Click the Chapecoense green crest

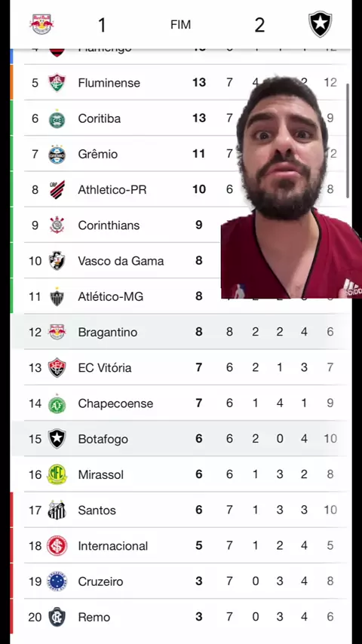point(57,403)
